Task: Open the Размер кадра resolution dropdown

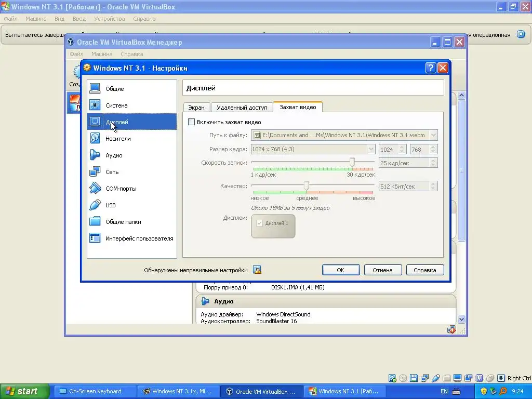Action: click(370, 149)
